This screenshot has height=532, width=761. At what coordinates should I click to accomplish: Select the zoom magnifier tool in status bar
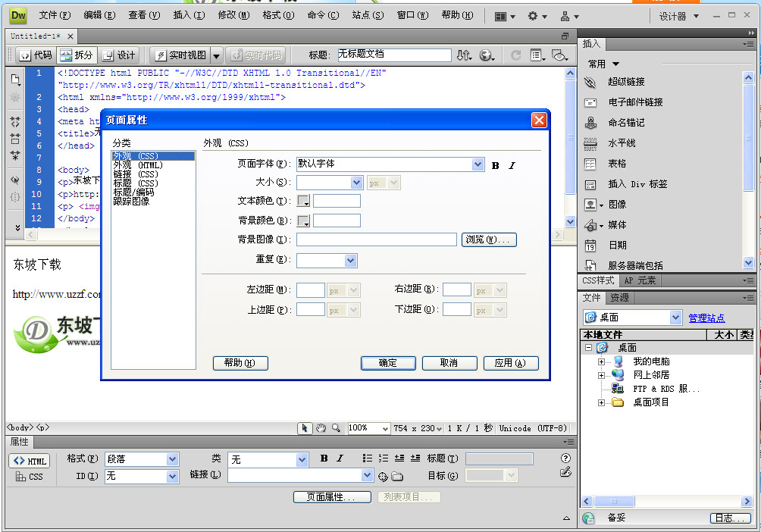click(336, 428)
